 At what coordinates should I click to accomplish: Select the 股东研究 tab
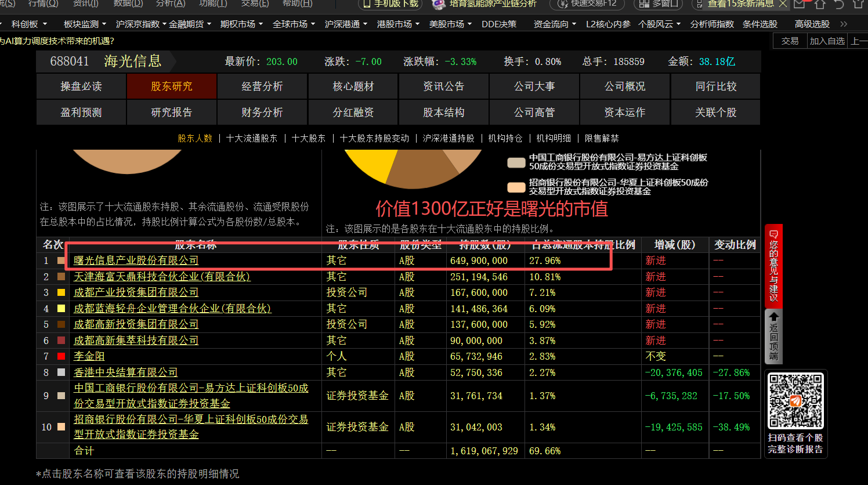(172, 86)
